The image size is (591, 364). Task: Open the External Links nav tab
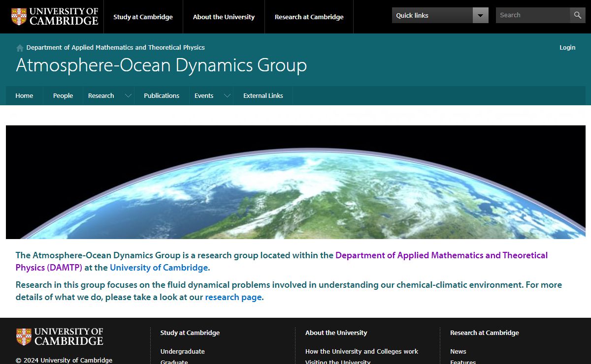pos(263,96)
